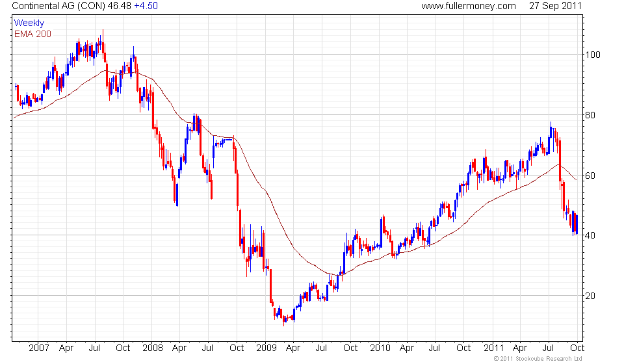Click the 60 price axis label
637x364 pixels.
tap(590, 175)
